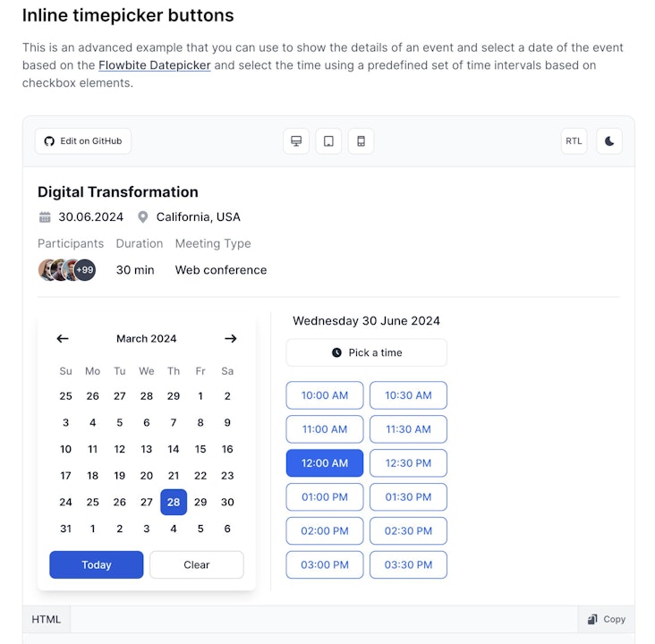
Task: Open the HTML code tab
Action: click(47, 619)
